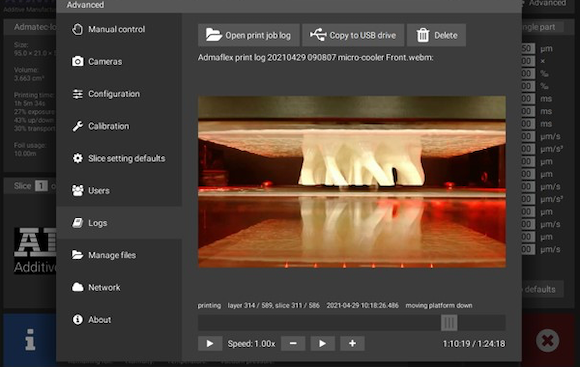580x367 pixels.
Task: Click the folder icon beside Manage files
Action: point(77,255)
